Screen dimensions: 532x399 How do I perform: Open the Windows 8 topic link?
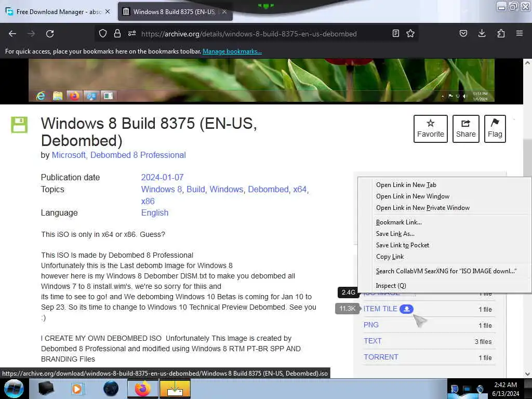[162, 189]
